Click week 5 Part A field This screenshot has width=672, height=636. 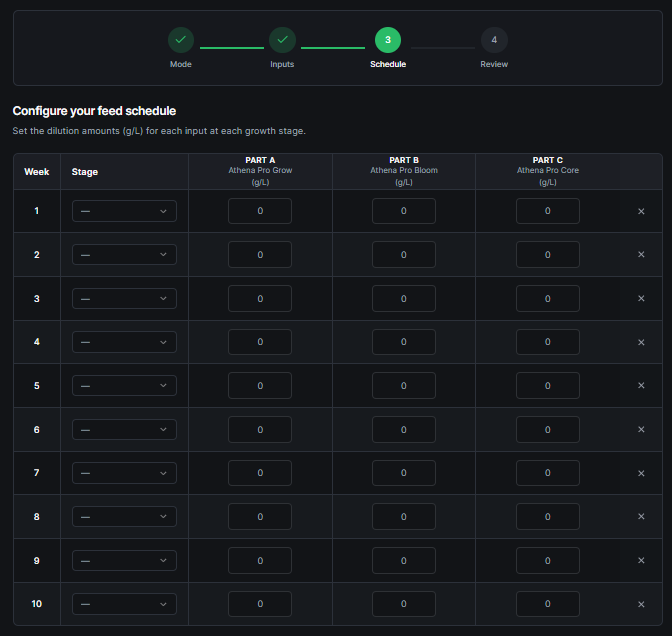coord(260,386)
